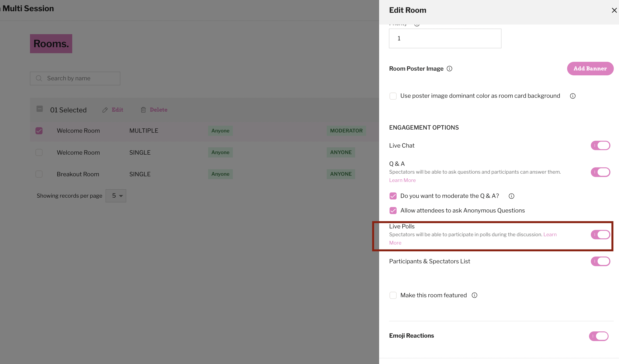619x364 pixels.
Task: Uncheck Do you want to moderate Q & A
Action: point(393,196)
